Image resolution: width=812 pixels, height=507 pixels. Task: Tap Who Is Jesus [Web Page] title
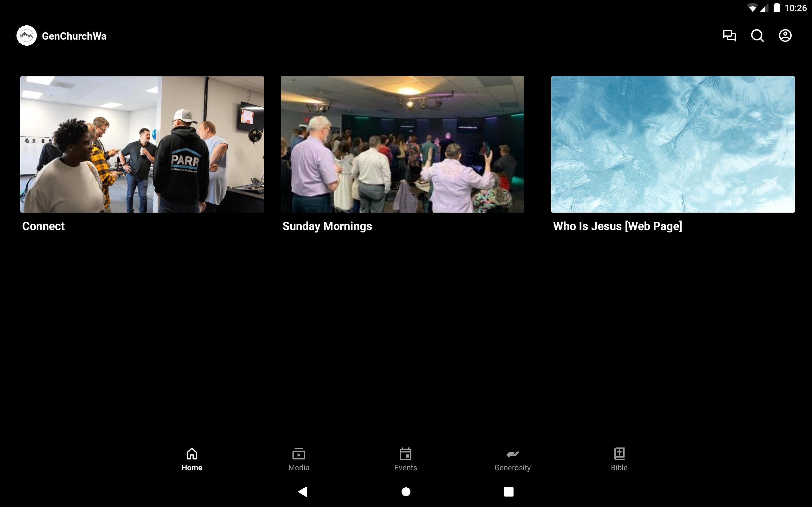click(x=617, y=226)
